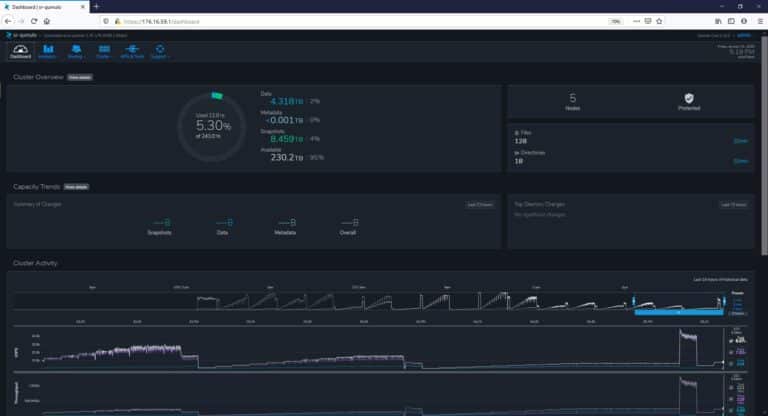This screenshot has width=768, height=416.
Task: Open the Directories link in stats panel
Action: (x=741, y=161)
